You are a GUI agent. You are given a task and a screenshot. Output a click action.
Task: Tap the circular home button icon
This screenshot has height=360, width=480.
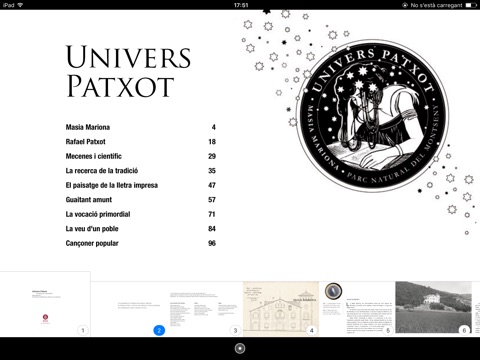(x=240, y=348)
